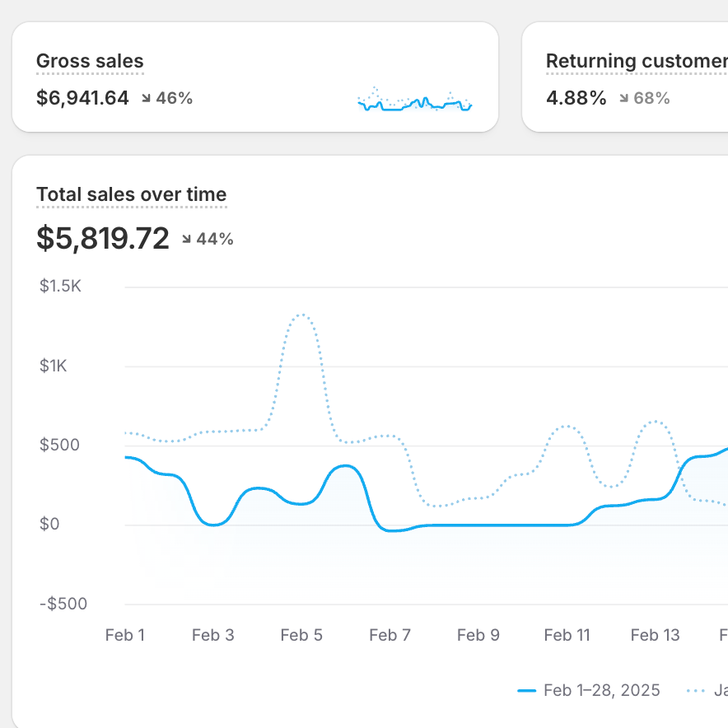Click the 4.88% returning customer value

[x=576, y=98]
